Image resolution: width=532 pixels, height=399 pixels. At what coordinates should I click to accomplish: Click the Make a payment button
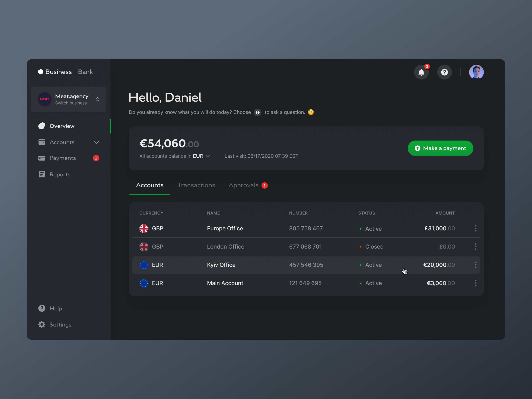coord(440,148)
